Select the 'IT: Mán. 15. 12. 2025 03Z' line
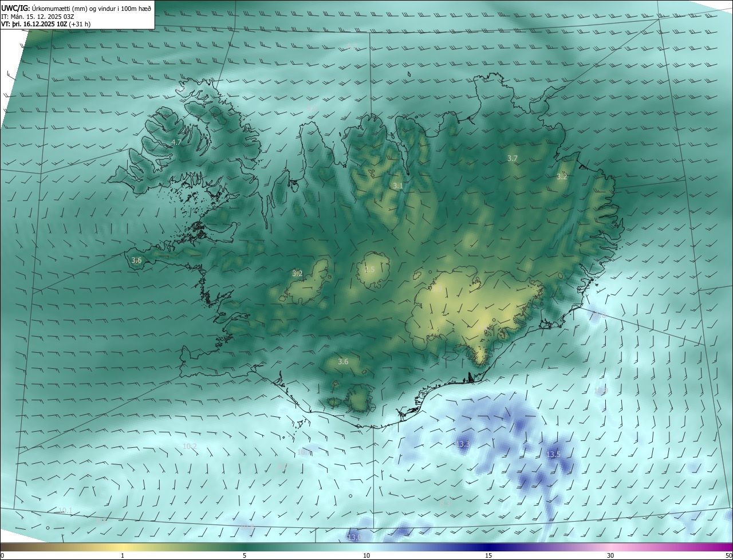The image size is (733, 560). tap(38, 16)
